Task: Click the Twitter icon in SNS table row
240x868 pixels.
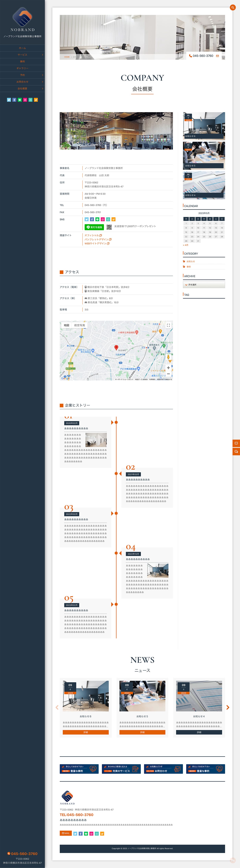Action: (x=86, y=219)
